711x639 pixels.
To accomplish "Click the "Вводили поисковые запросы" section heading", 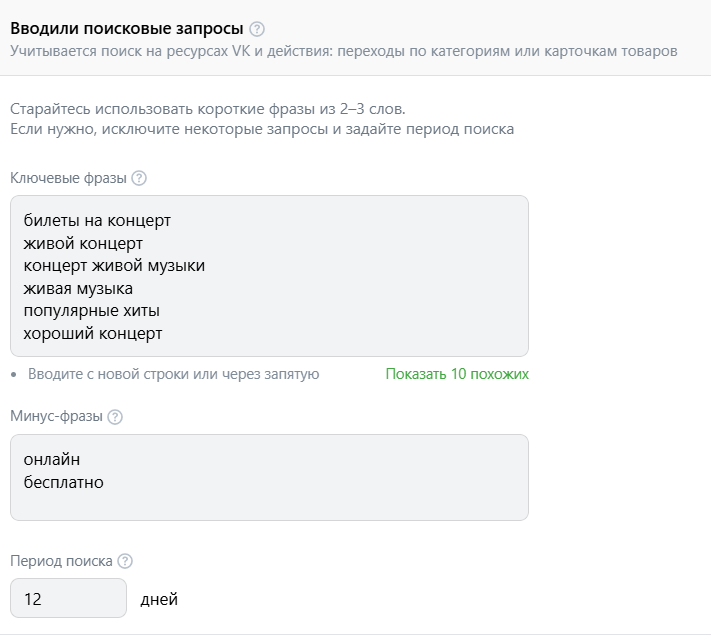I will tap(126, 28).
